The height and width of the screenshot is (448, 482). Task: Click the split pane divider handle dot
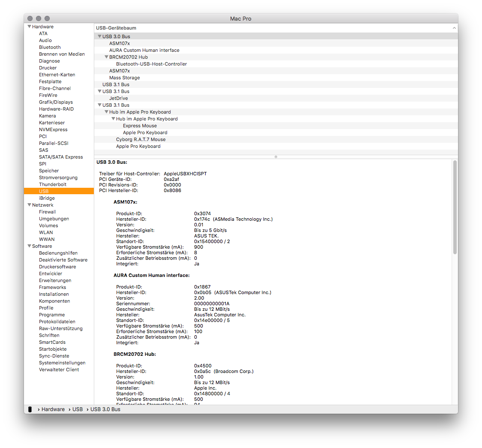tap(276, 157)
